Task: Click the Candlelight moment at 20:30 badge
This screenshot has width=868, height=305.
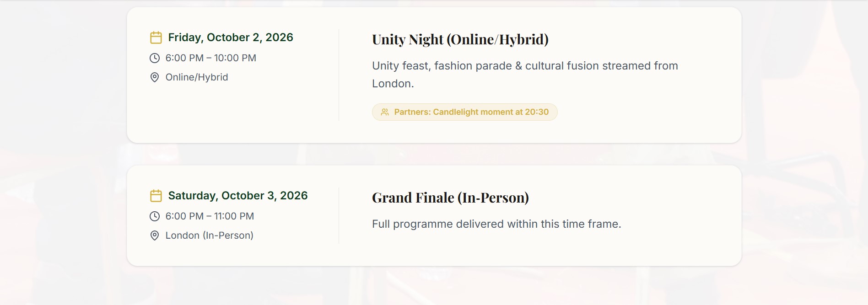Action: point(471,112)
